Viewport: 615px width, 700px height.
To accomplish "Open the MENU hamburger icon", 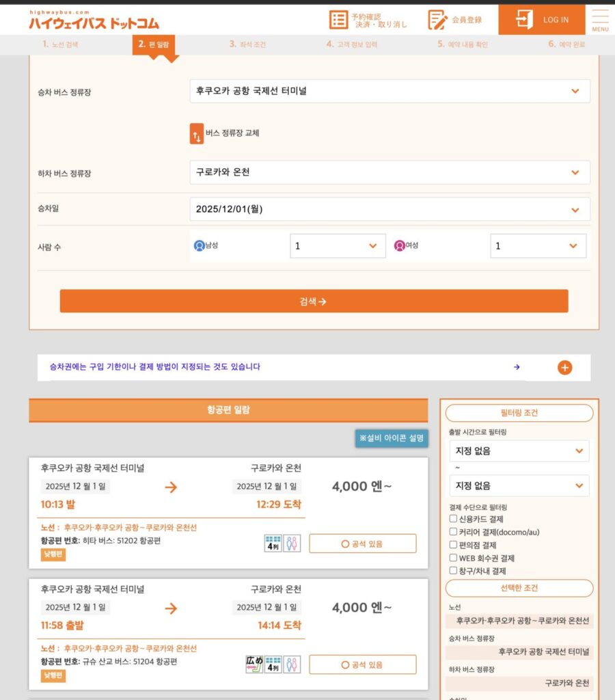I will tap(599, 19).
